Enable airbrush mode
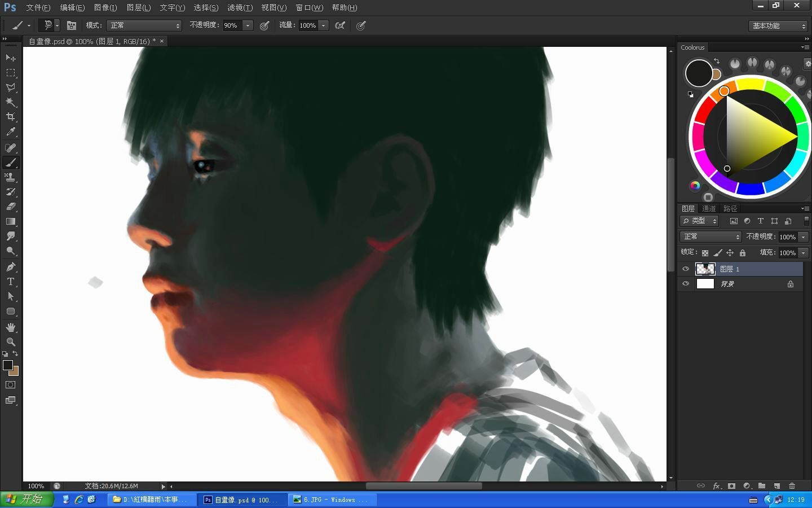 click(340, 25)
